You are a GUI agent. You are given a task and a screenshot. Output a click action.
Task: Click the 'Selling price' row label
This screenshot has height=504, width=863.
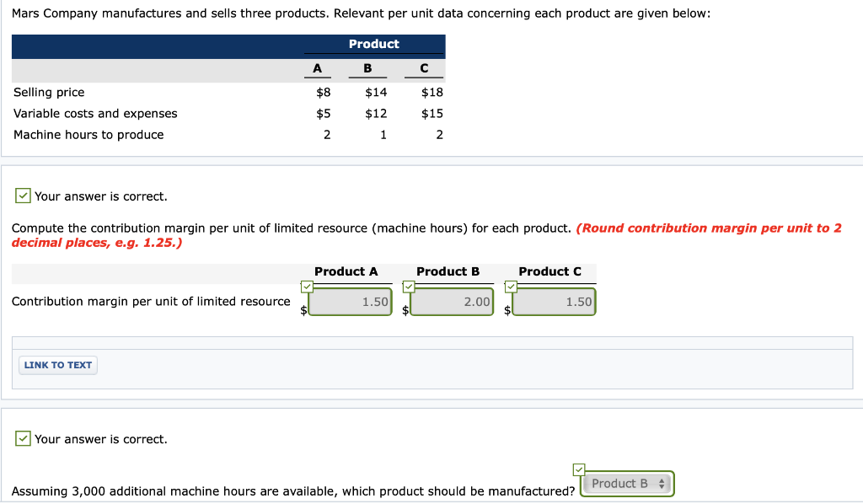click(49, 92)
